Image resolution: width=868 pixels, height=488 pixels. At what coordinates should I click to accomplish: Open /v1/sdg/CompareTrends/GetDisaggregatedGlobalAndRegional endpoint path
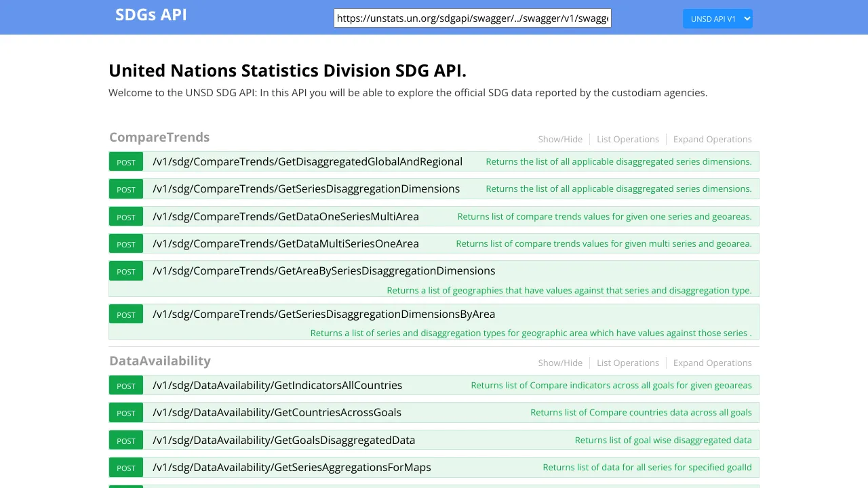307,161
